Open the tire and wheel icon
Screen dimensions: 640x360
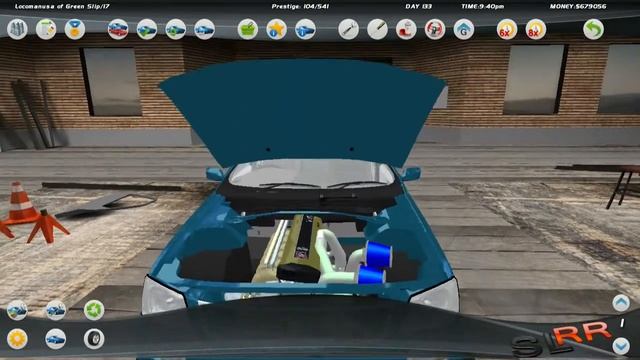(94, 339)
